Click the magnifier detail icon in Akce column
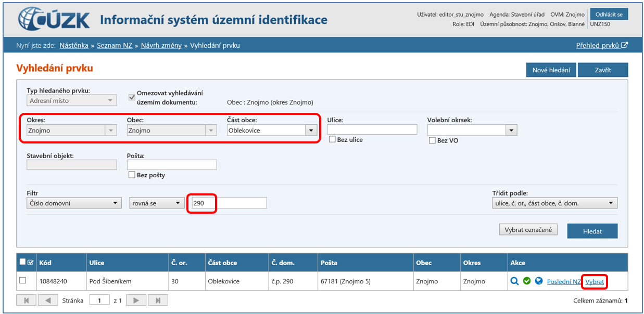 [514, 281]
